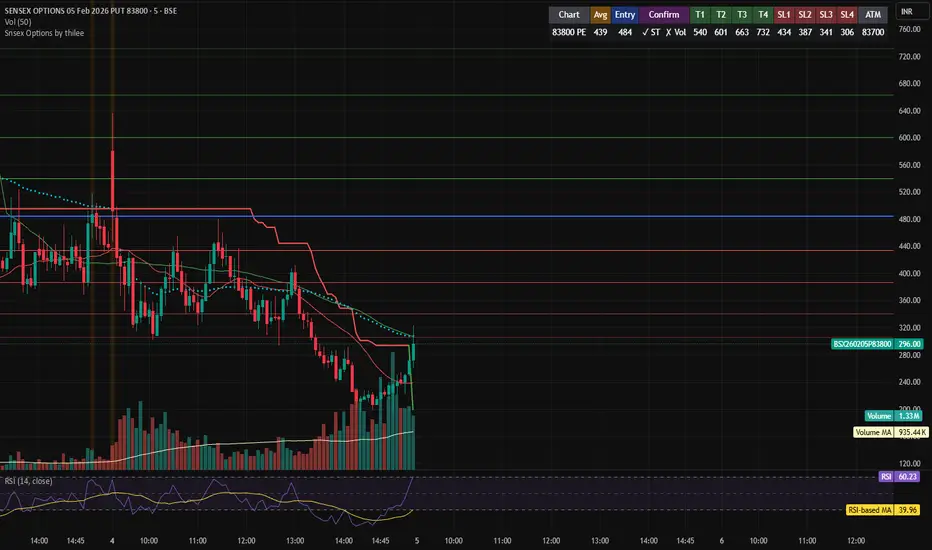
Task: Click the 440.00 price axis label
Action: 909,246
